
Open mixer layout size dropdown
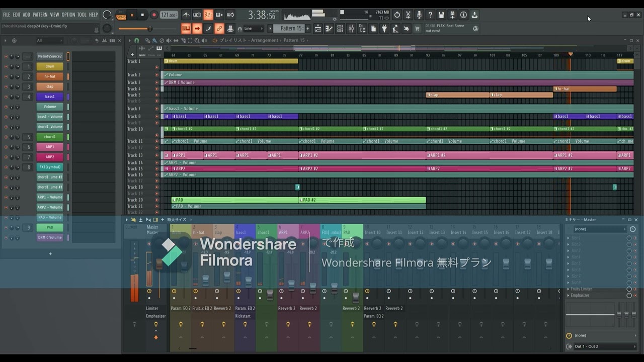(177, 220)
